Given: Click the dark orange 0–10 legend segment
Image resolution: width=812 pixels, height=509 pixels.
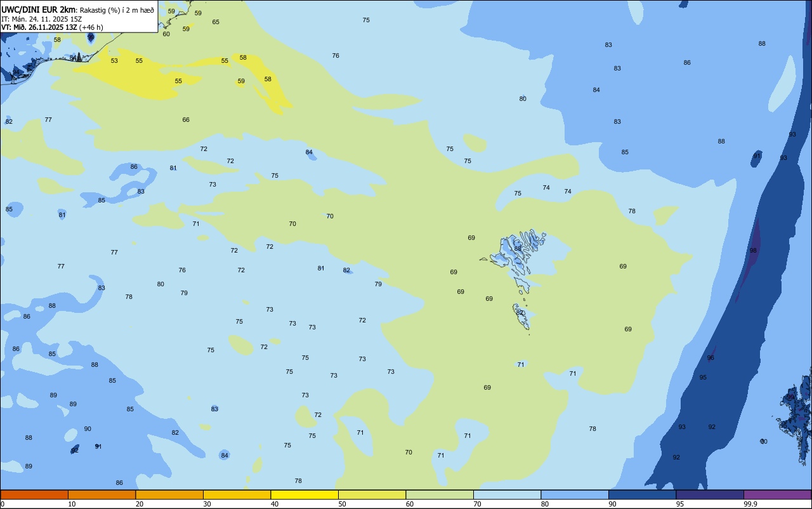Looking at the screenshot, I should point(34,494).
